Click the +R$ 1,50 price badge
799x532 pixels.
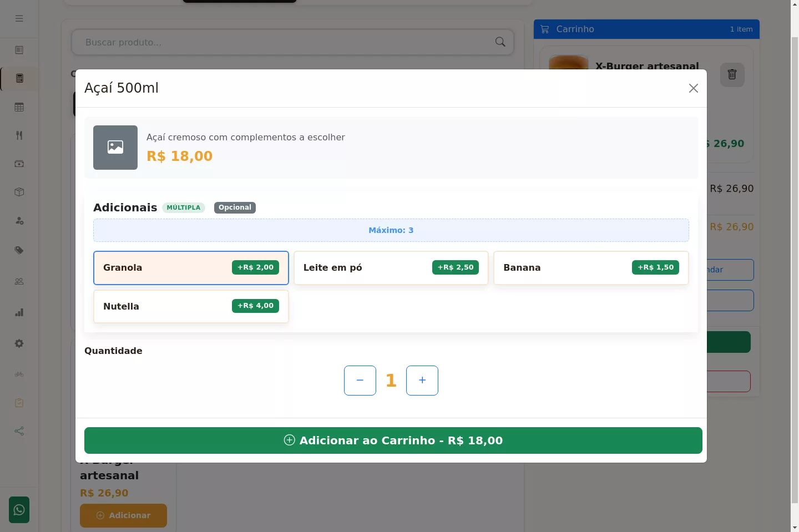655,267
